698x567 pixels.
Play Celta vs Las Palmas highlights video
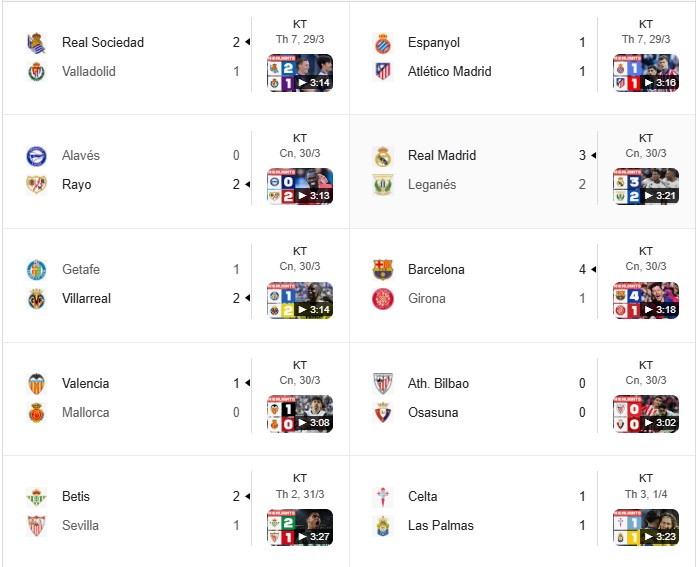click(646, 527)
